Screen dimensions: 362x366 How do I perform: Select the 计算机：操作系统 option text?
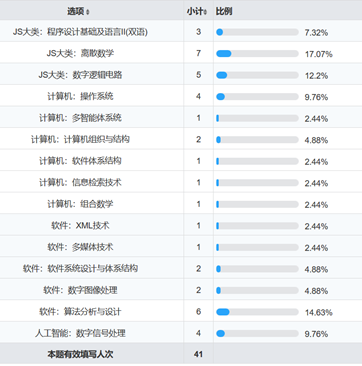coord(80,96)
